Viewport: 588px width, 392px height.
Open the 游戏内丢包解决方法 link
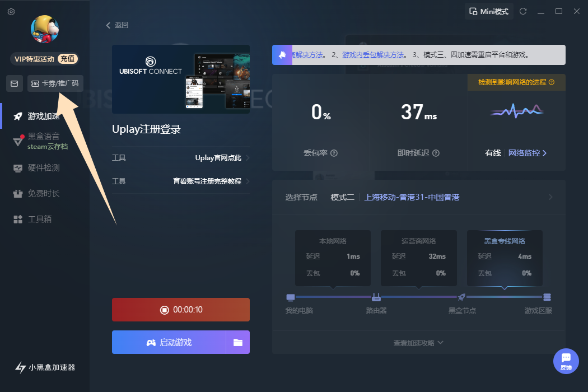point(373,54)
